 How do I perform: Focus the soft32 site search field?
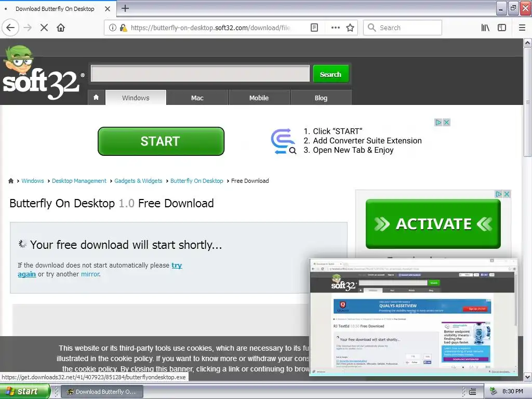tap(200, 73)
